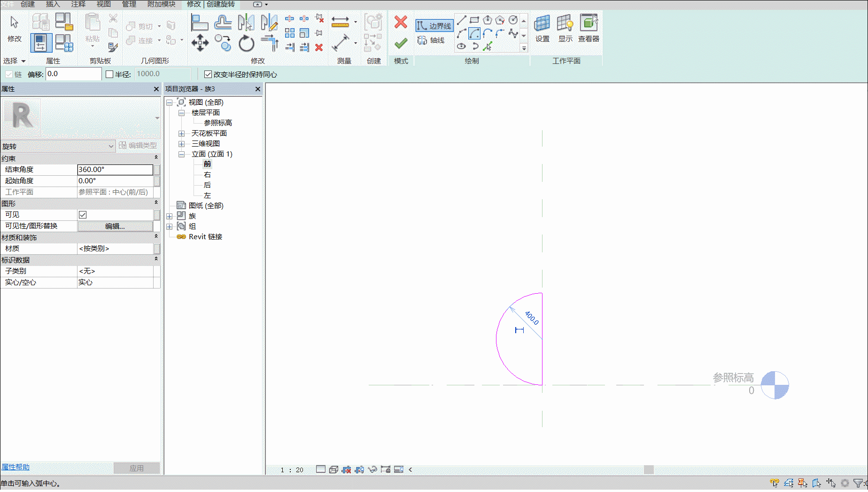Screen dimensions: 868x492
Task: Close the 属性 panel
Action: (x=156, y=89)
